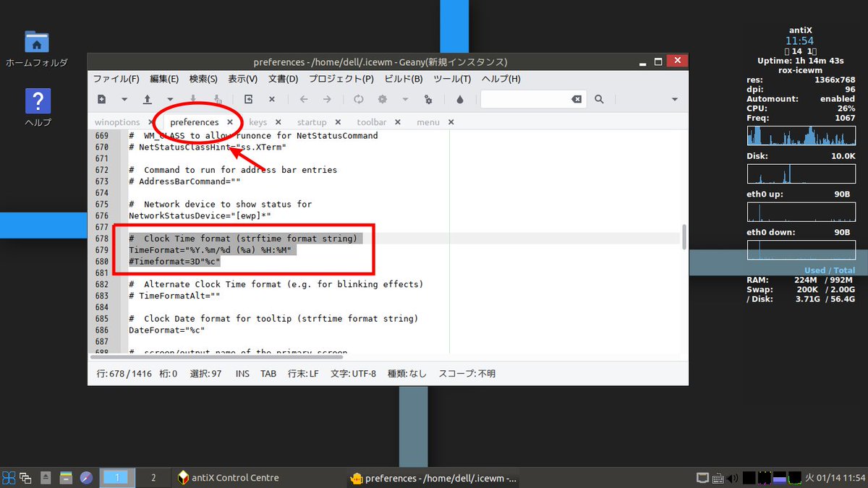Viewport: 868px width, 488px height.
Task: Open the keyboard layout tray icon
Action: (718, 478)
